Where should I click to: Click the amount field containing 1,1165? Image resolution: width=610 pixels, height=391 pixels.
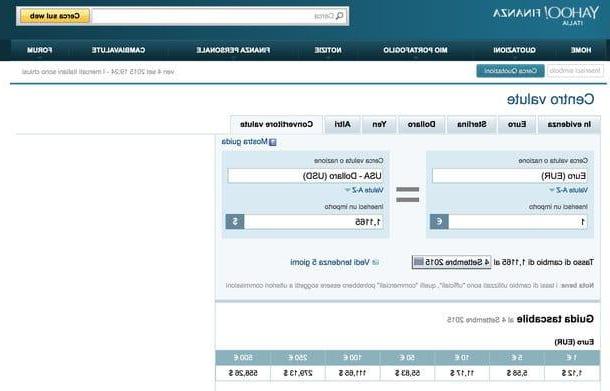tap(314, 222)
